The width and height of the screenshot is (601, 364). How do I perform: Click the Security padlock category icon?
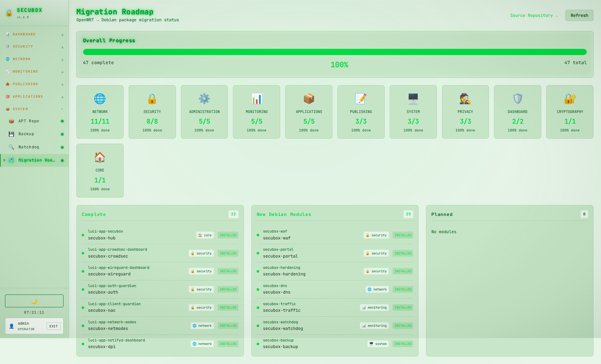[152, 99]
